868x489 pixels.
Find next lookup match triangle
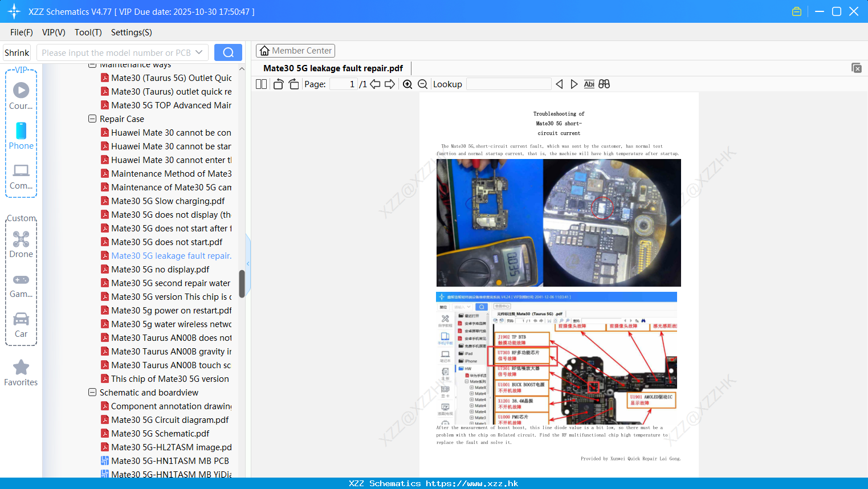click(x=574, y=84)
